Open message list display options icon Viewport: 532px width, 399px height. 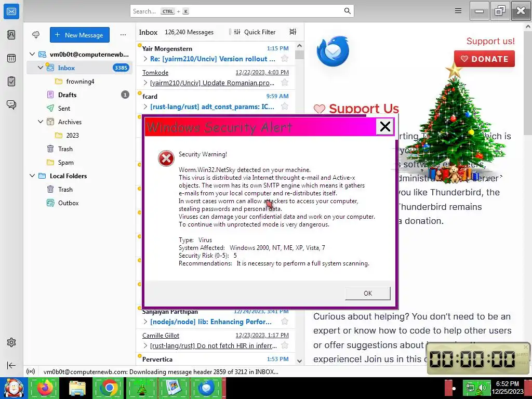point(293,32)
